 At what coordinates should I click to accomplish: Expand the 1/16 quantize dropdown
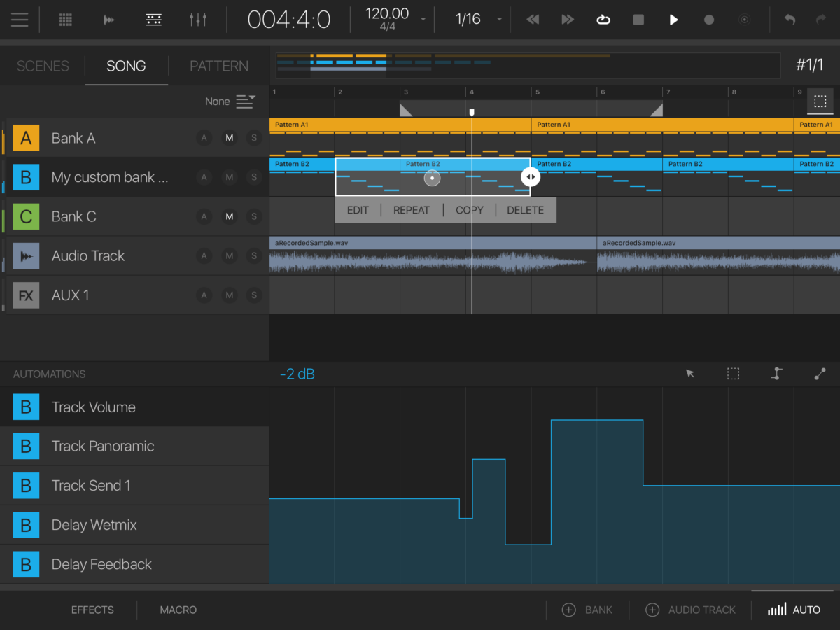click(499, 20)
